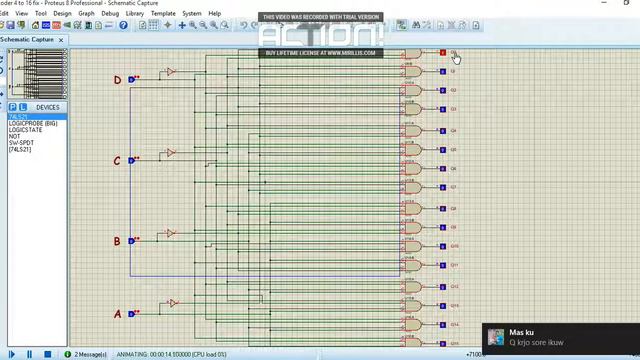The image size is (640, 360).
Task: Open the Help menu
Action: click(x=215, y=13)
